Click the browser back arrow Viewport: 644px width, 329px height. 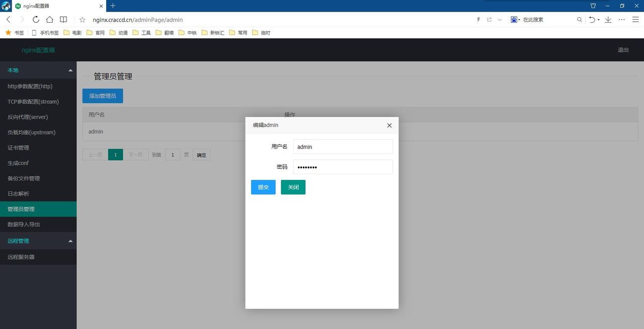point(9,20)
